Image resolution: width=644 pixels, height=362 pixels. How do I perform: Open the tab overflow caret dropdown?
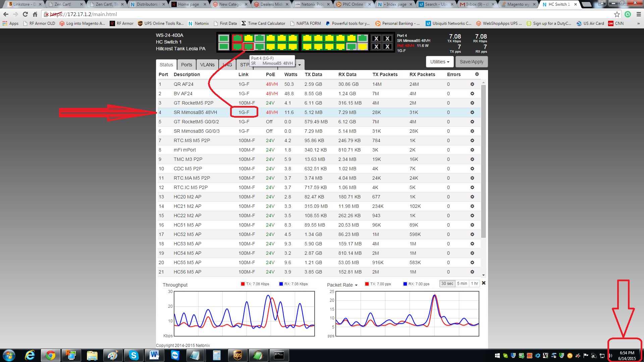coord(300,65)
